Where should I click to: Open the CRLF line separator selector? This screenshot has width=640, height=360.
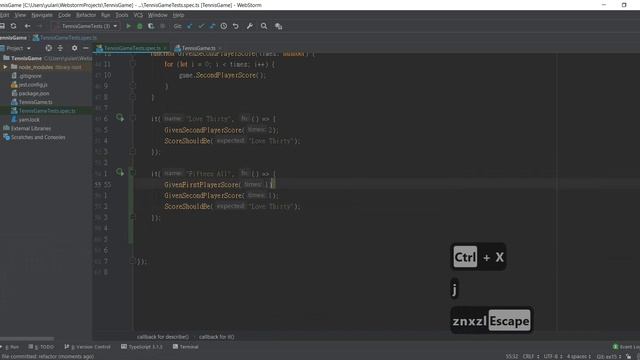tap(531, 356)
